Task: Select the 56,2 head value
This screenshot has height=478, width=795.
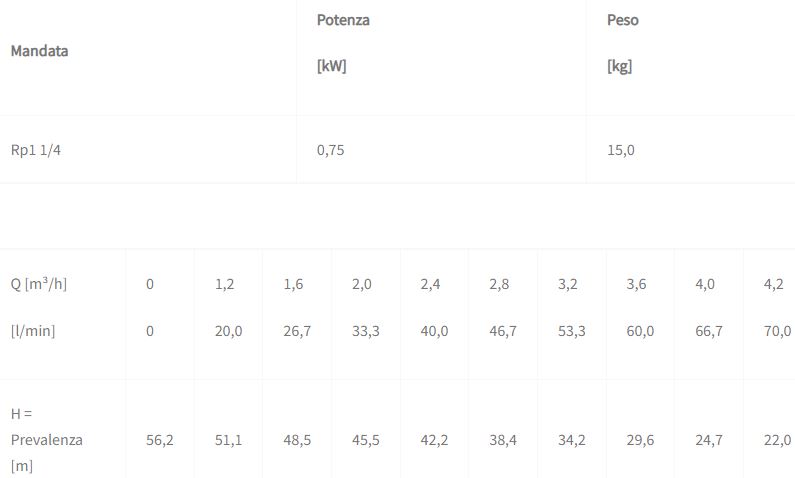Action: (x=160, y=440)
